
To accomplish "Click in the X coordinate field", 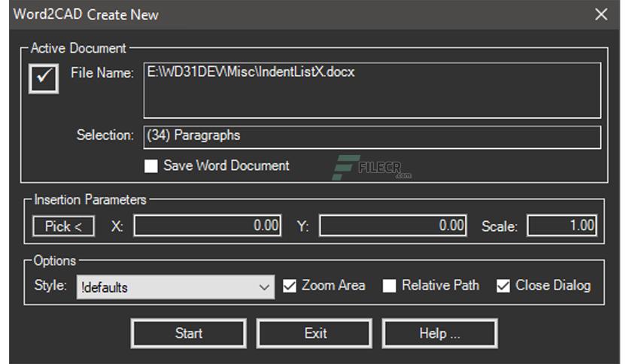I will [208, 226].
